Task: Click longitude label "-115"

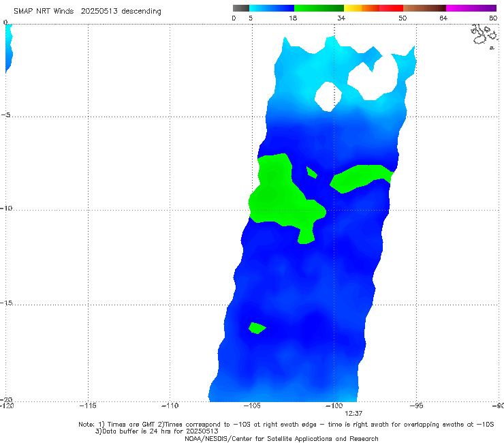Action: [x=88, y=406]
